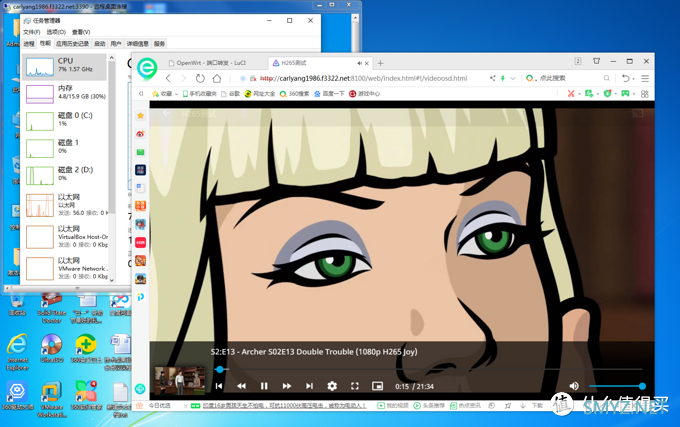Open the 文件(F) menu in Task Manager
The image size is (680, 427).
(x=32, y=32)
